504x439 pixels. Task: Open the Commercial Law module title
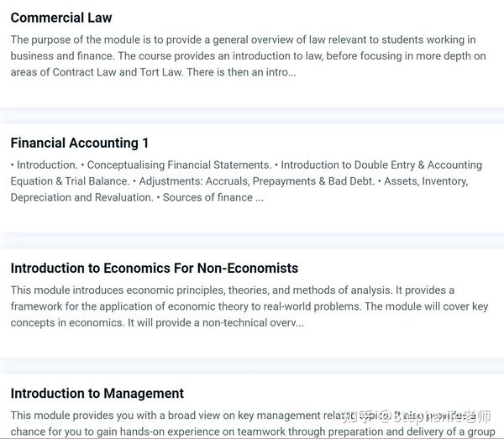[x=61, y=18]
